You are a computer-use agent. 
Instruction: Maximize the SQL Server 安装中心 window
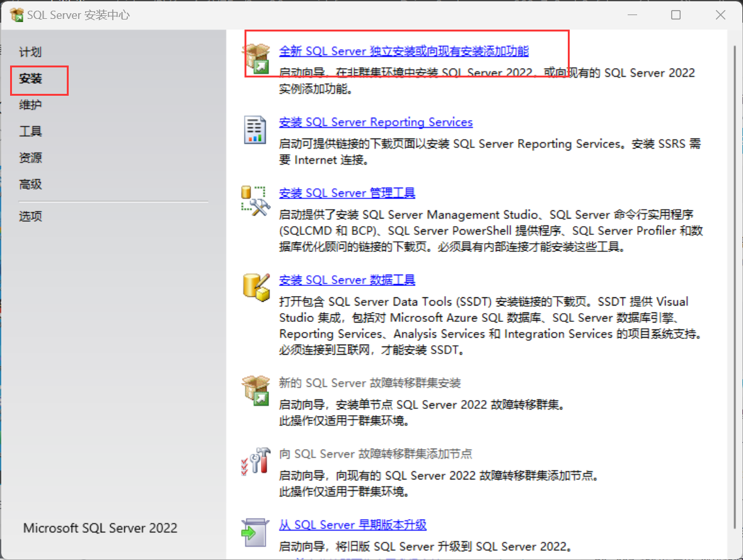[676, 15]
